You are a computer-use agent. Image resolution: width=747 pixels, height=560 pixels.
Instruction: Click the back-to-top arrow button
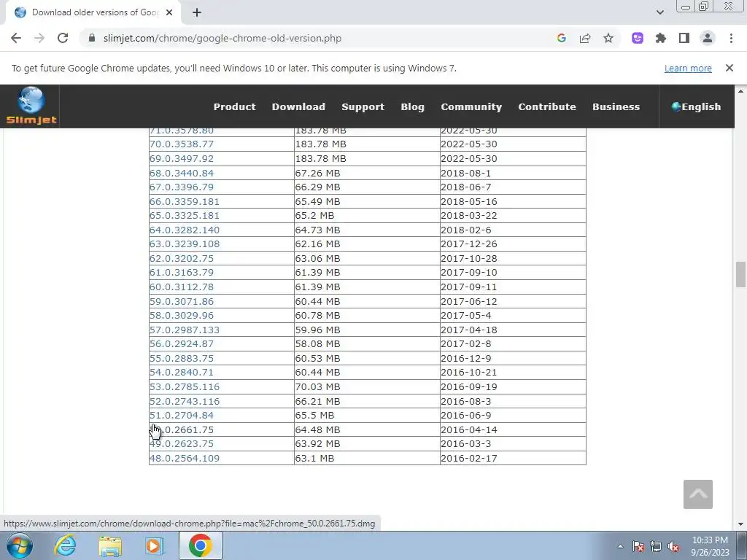(698, 494)
